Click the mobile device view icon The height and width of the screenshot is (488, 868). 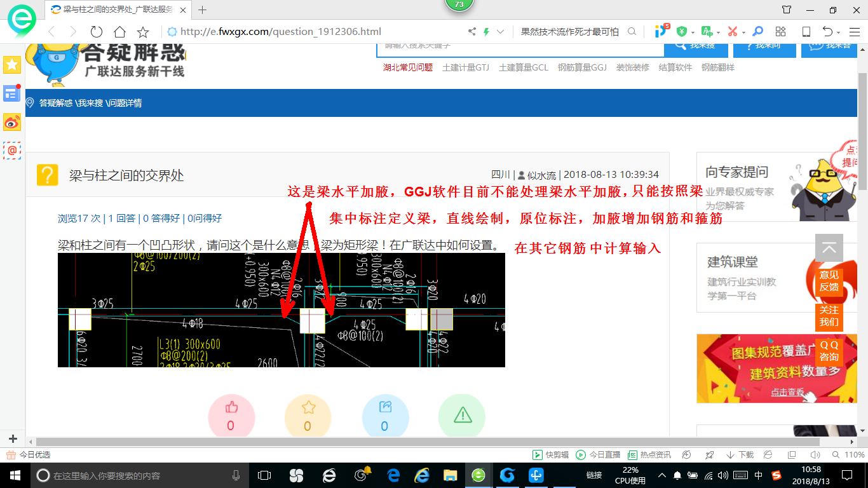806,32
